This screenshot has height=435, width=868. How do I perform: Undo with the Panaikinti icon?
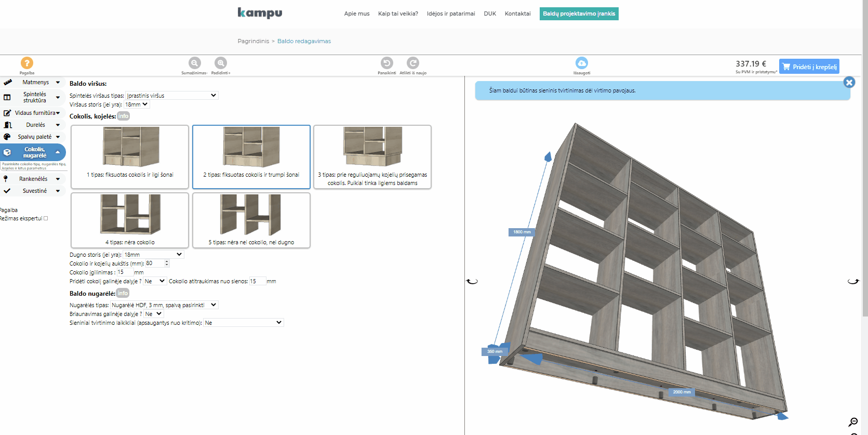(386, 63)
